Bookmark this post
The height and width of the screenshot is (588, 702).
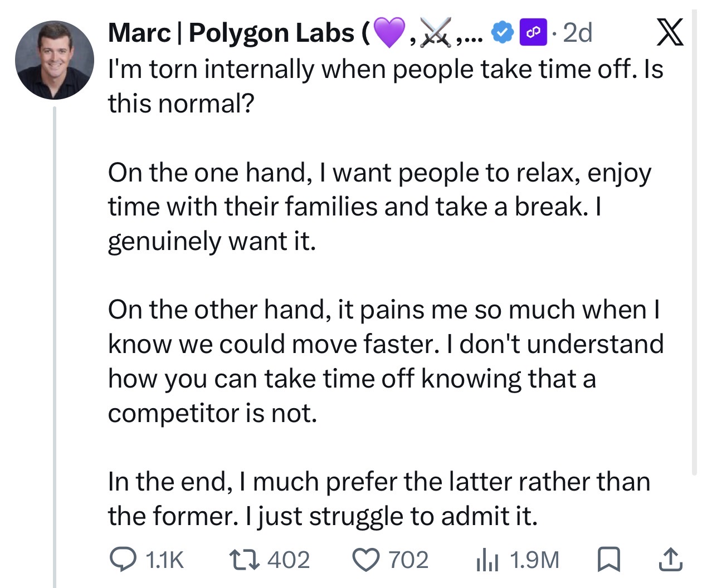click(x=609, y=560)
